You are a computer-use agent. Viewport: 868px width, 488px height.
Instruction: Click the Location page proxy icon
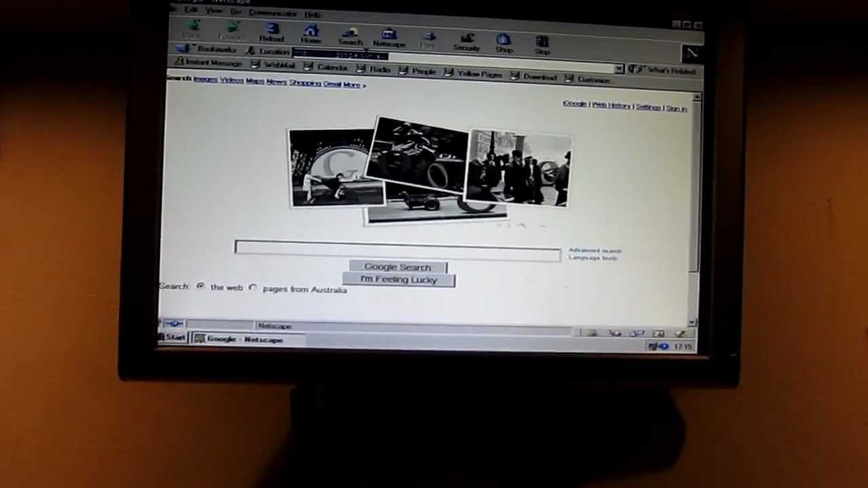[x=250, y=51]
